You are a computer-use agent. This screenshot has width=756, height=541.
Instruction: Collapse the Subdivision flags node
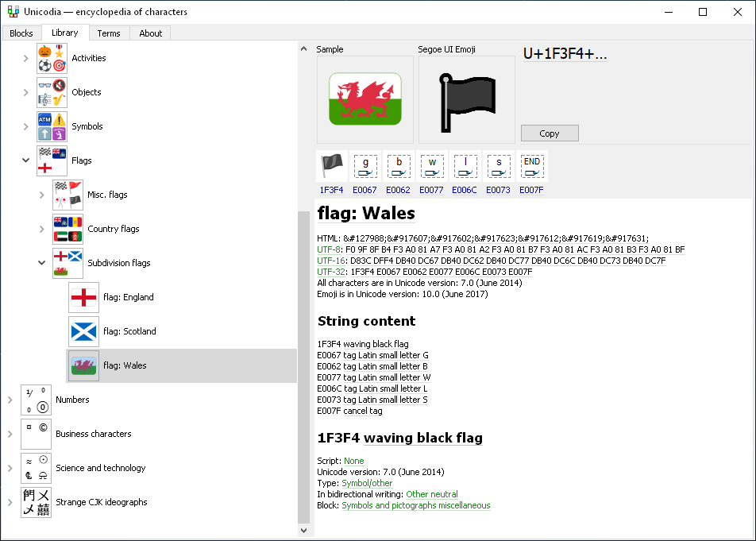42,263
